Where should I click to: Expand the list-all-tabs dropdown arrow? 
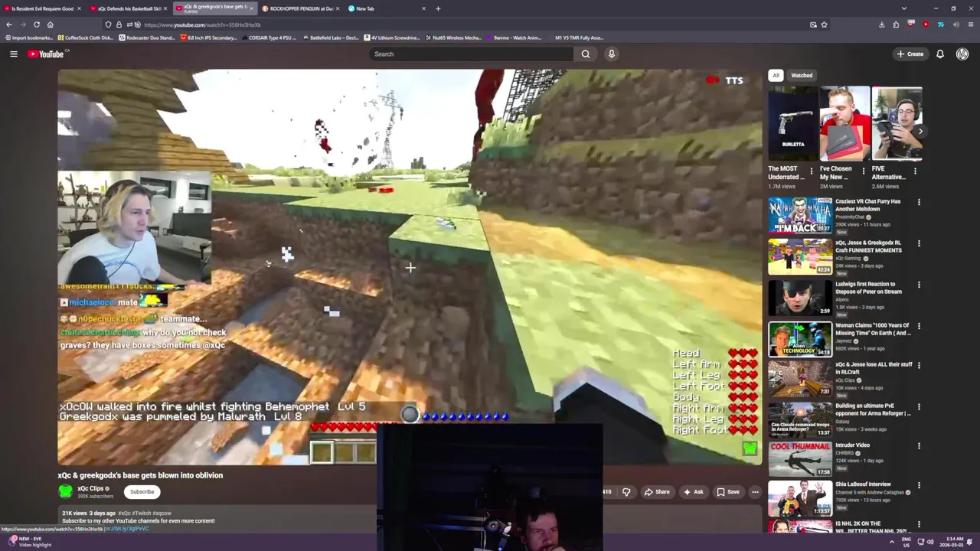tap(904, 8)
